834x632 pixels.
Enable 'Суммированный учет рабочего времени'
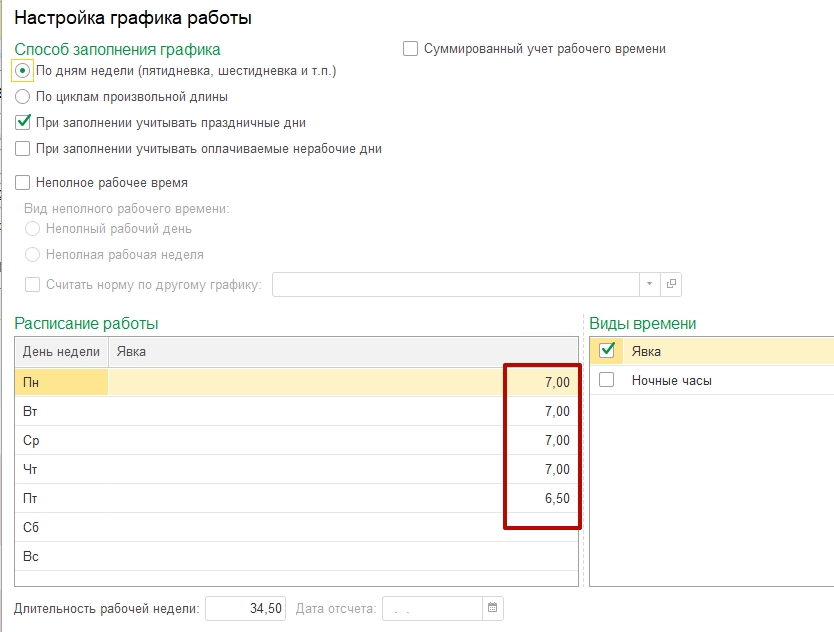coord(410,48)
